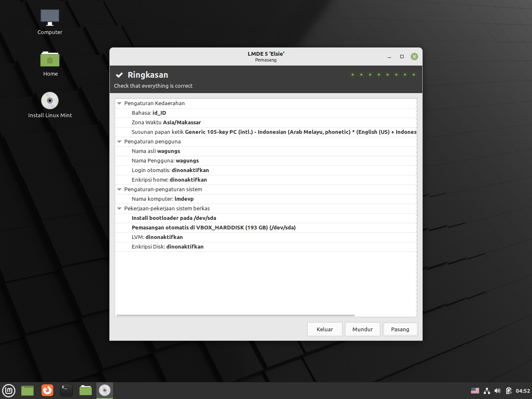
Task: Close the LMDE installer window
Action: pyautogui.click(x=414, y=57)
